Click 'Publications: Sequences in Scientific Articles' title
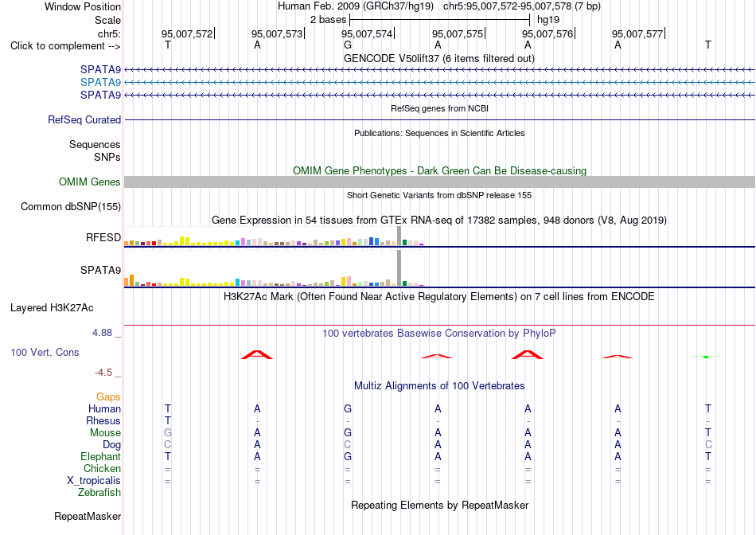The image size is (756, 535). 439,133
